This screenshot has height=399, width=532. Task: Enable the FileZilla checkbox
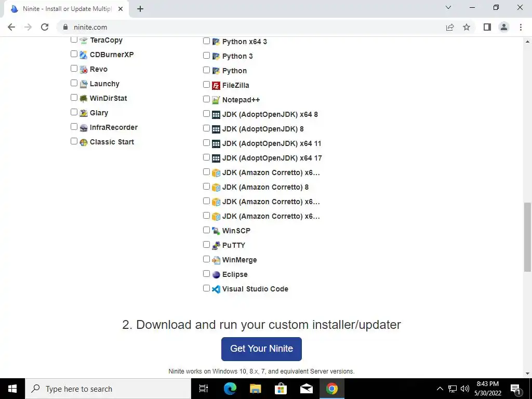[x=206, y=85]
